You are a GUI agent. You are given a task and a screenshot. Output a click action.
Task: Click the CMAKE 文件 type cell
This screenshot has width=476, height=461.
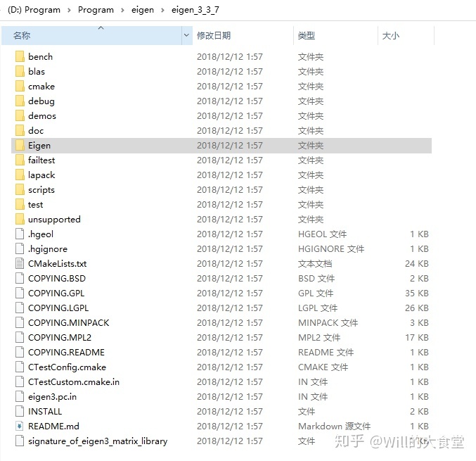coord(323,367)
